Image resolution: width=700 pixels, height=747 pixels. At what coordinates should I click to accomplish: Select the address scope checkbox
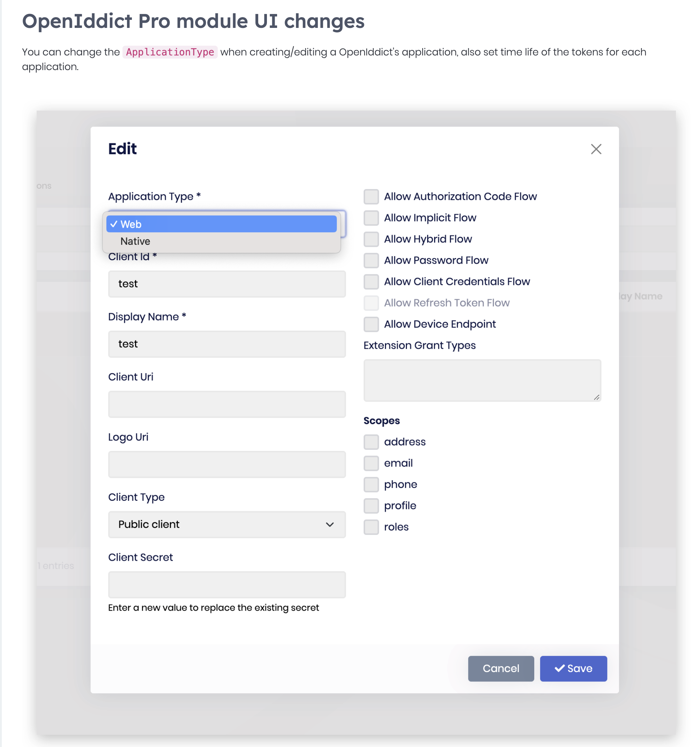point(371,442)
